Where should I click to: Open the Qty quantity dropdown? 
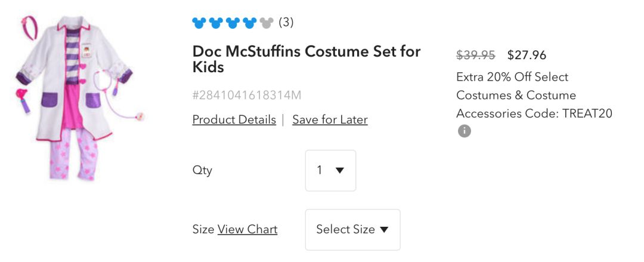pos(330,171)
